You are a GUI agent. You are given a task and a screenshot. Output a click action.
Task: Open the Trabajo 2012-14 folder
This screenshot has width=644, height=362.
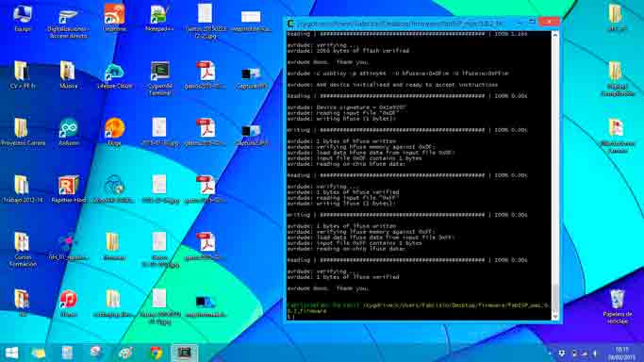point(23,189)
